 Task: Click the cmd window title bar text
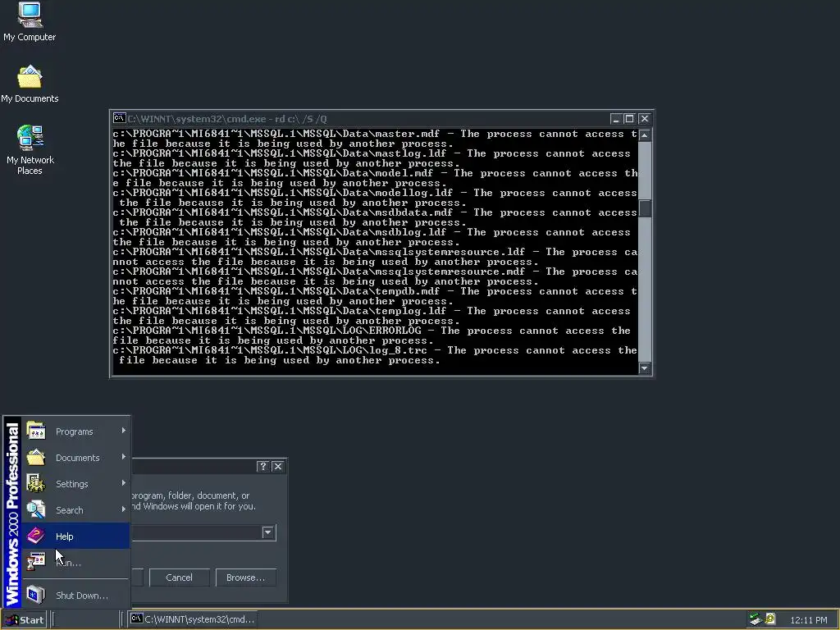tap(227, 119)
